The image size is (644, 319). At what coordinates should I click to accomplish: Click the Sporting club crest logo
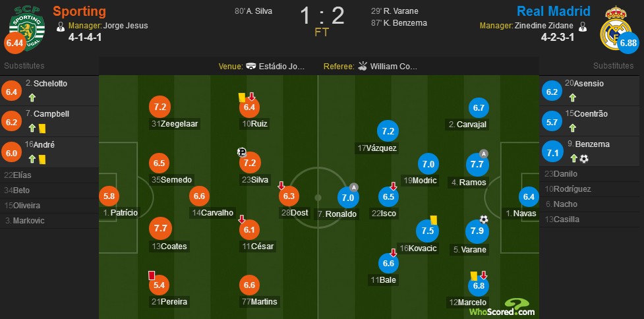coord(27,28)
